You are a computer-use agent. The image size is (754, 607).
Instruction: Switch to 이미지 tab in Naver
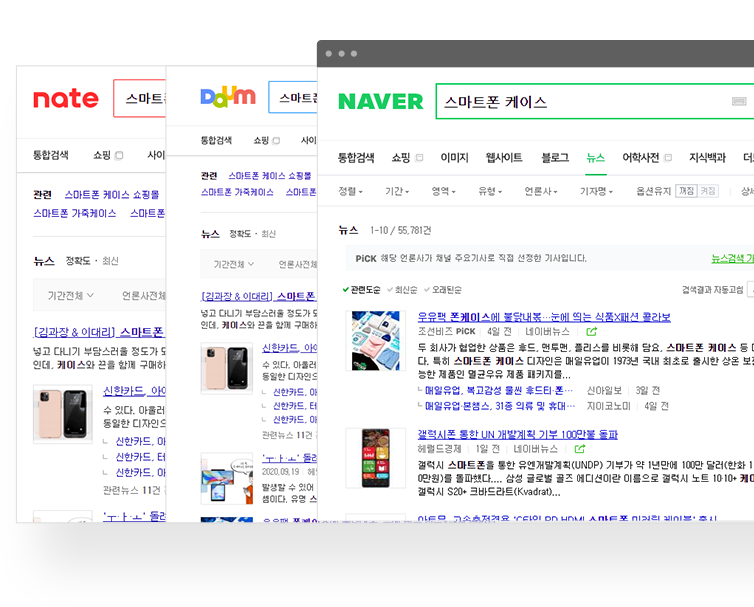point(454,158)
